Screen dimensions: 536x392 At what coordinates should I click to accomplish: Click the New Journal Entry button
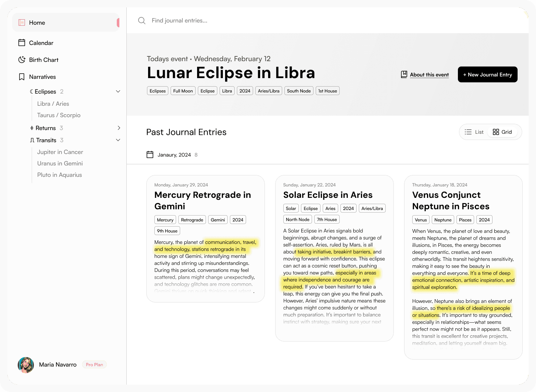(x=487, y=74)
